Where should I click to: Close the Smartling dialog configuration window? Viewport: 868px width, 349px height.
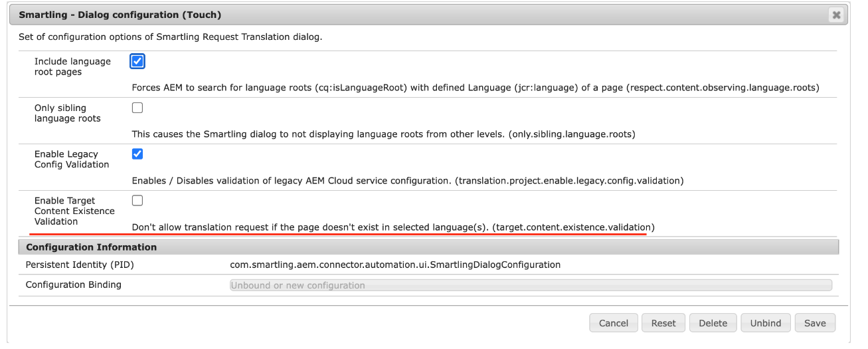coord(836,15)
